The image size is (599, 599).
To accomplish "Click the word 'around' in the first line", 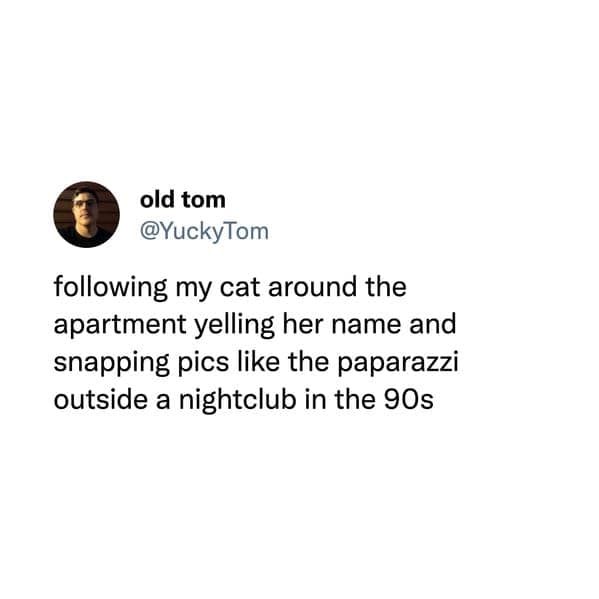I will (312, 287).
